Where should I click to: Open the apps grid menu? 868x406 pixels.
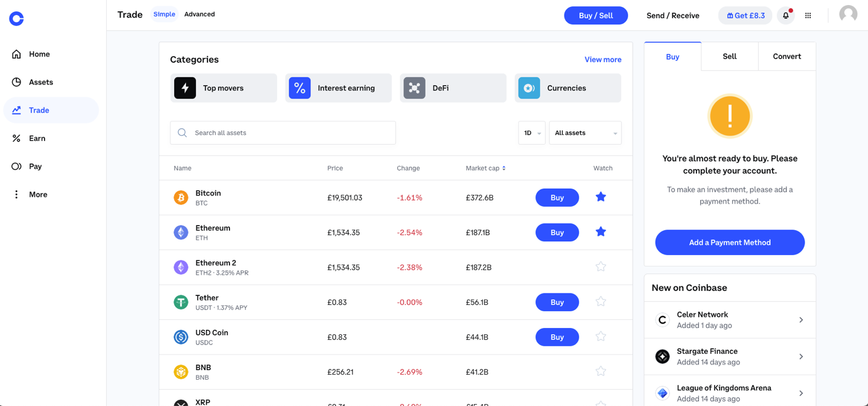click(x=808, y=16)
